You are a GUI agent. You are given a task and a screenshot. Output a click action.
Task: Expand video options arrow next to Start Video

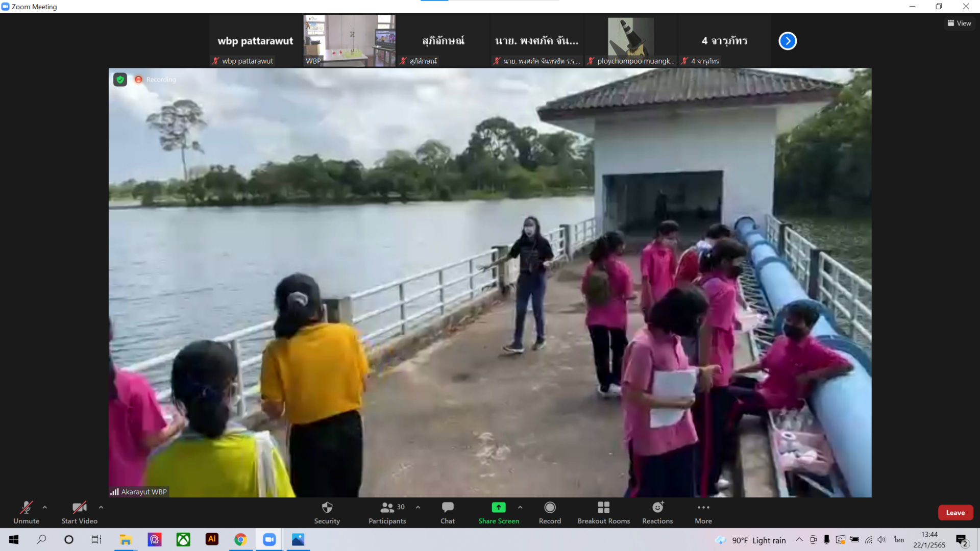(x=101, y=507)
